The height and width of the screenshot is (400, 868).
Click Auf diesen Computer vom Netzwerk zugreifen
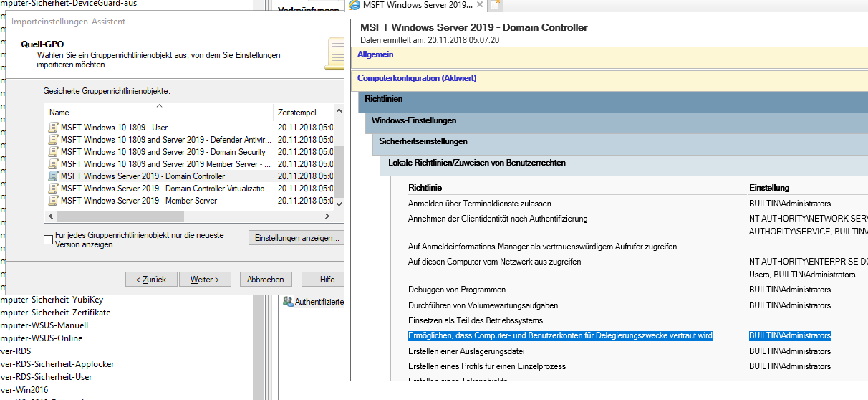(495, 262)
